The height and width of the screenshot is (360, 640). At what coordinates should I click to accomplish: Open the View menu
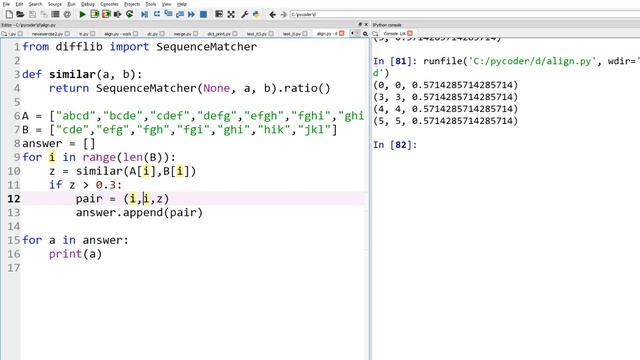pyautogui.click(x=167, y=4)
